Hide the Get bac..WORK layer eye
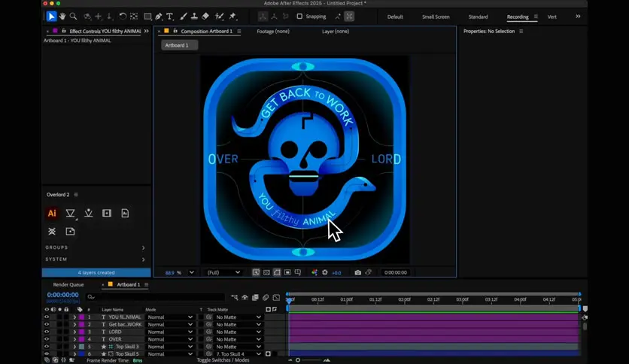The height and width of the screenshot is (364, 629). click(x=47, y=324)
